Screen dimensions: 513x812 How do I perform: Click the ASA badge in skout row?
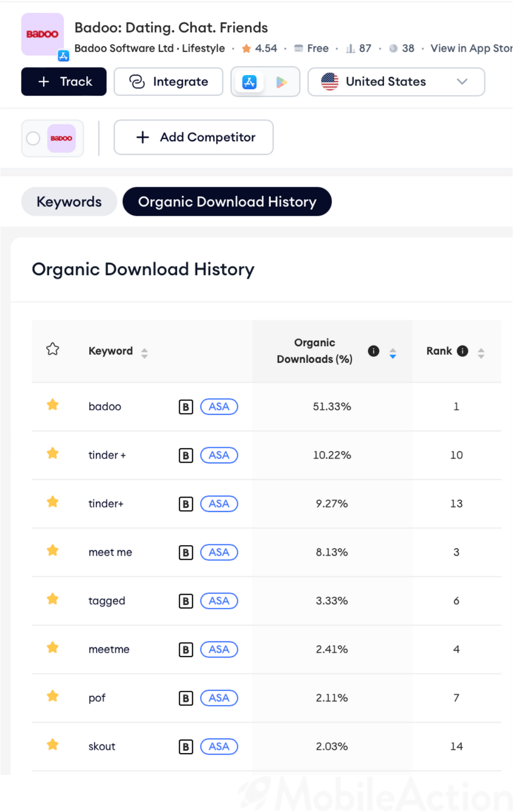point(219,747)
